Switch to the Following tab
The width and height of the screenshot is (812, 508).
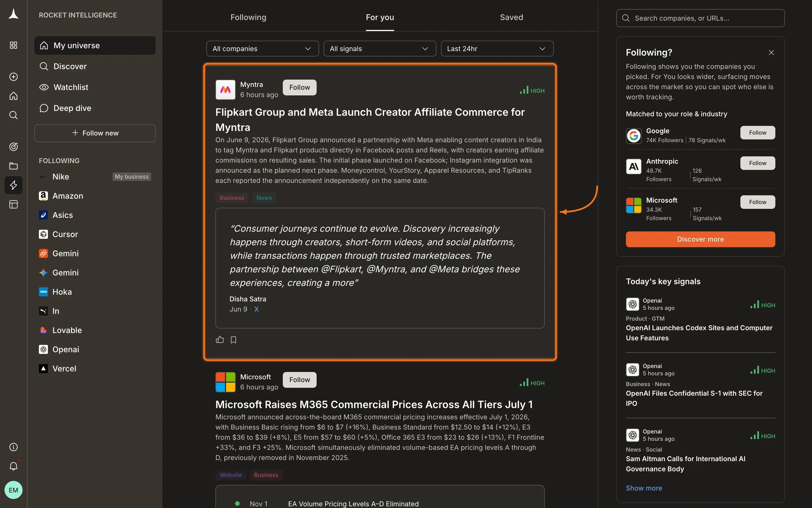coord(248,17)
